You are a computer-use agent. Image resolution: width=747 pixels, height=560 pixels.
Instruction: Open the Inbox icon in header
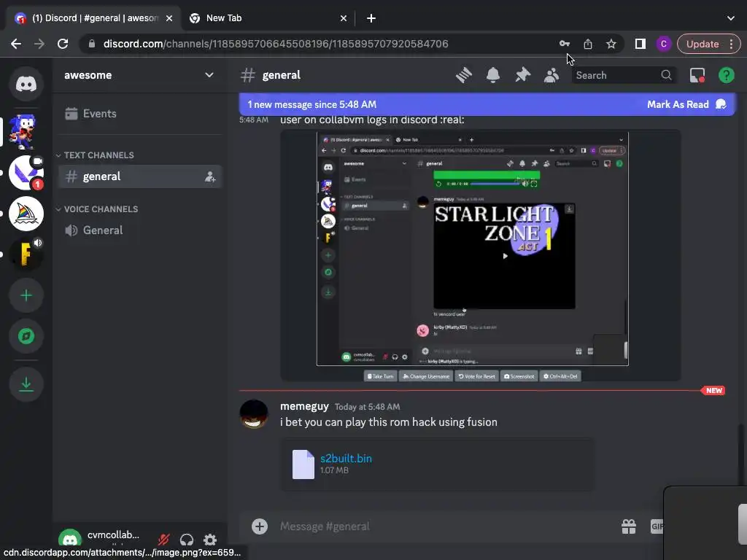697,75
